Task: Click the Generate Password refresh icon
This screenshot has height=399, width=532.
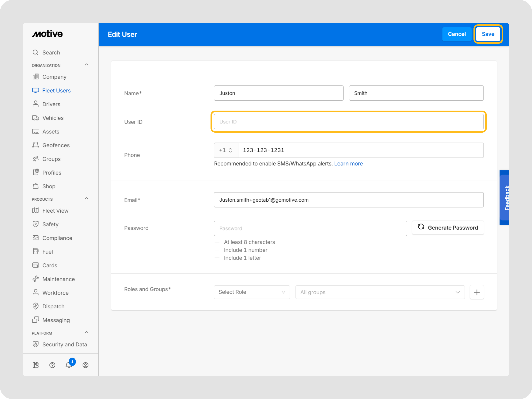Action: pos(421,227)
